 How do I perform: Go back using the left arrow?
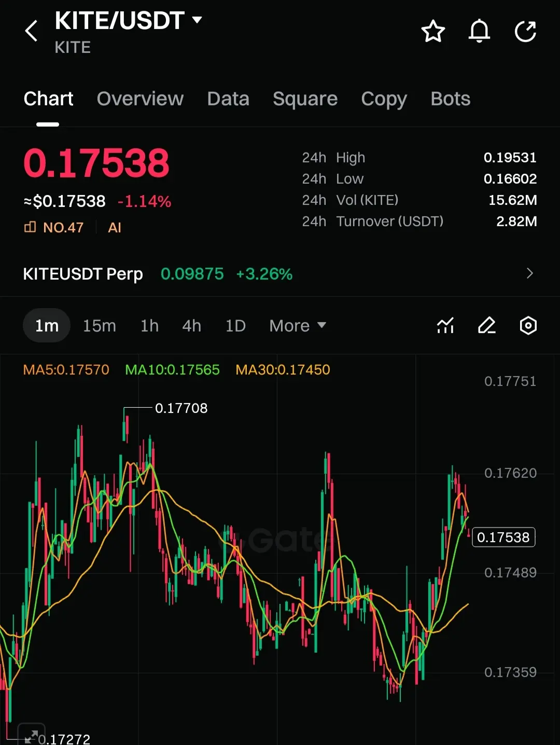click(31, 31)
